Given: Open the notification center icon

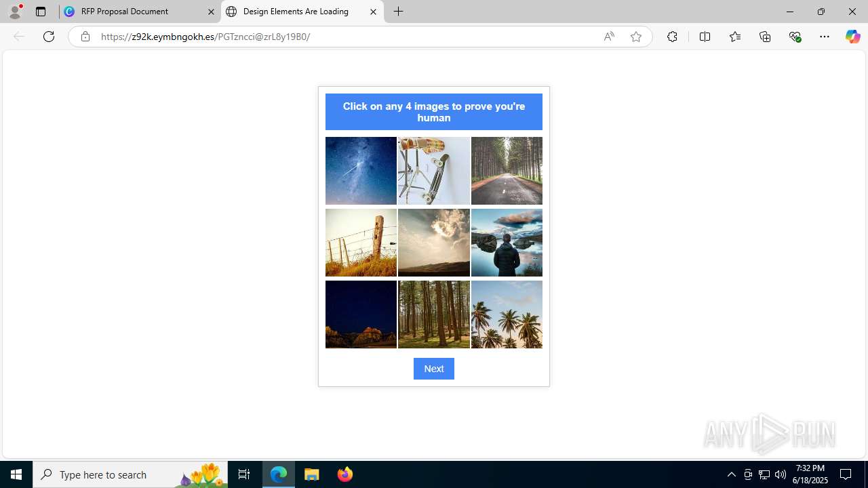Looking at the screenshot, I should pos(846,474).
